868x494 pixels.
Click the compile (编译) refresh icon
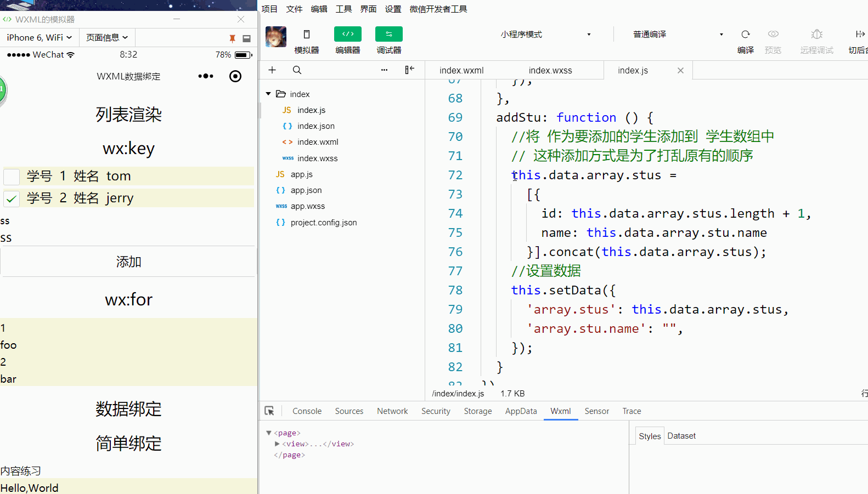746,34
